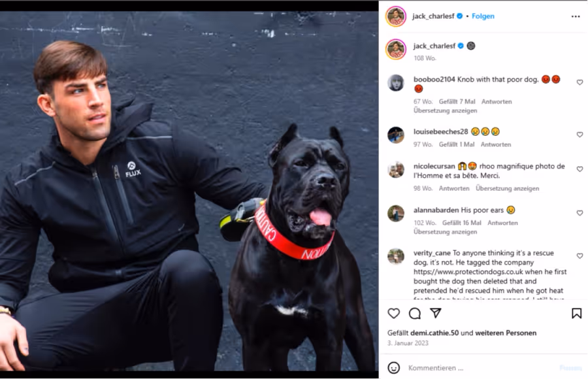
Task: Like booboo2104's comment heart
Action: (x=580, y=82)
